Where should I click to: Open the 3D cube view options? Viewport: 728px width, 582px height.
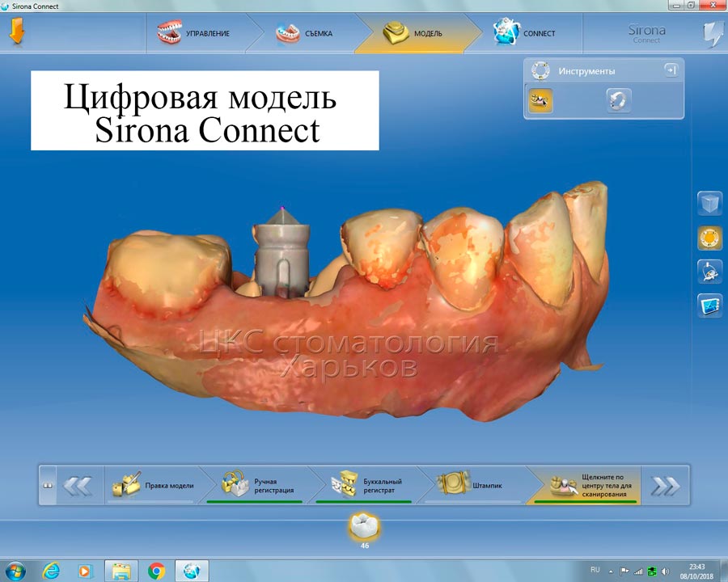[x=709, y=204]
